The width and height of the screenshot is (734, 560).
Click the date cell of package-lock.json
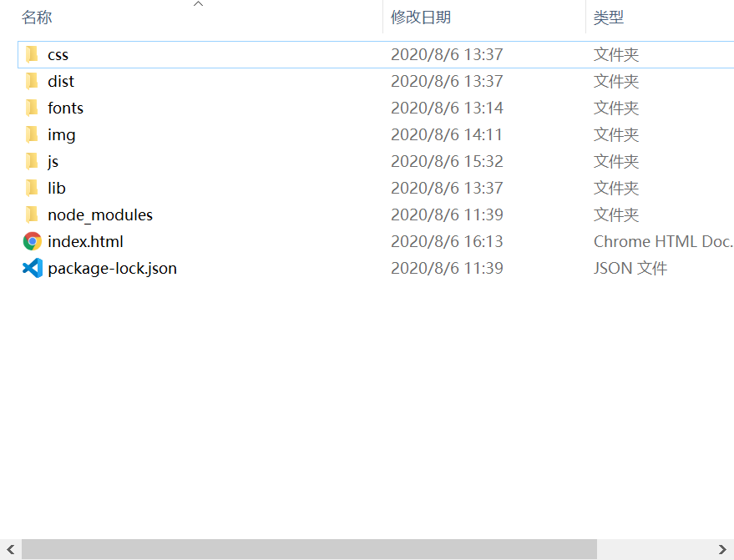click(x=447, y=268)
